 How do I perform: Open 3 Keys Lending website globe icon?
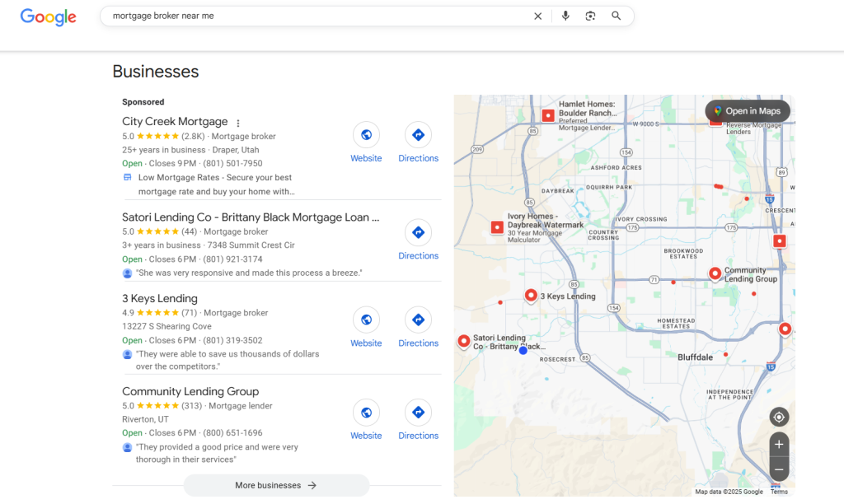366,320
